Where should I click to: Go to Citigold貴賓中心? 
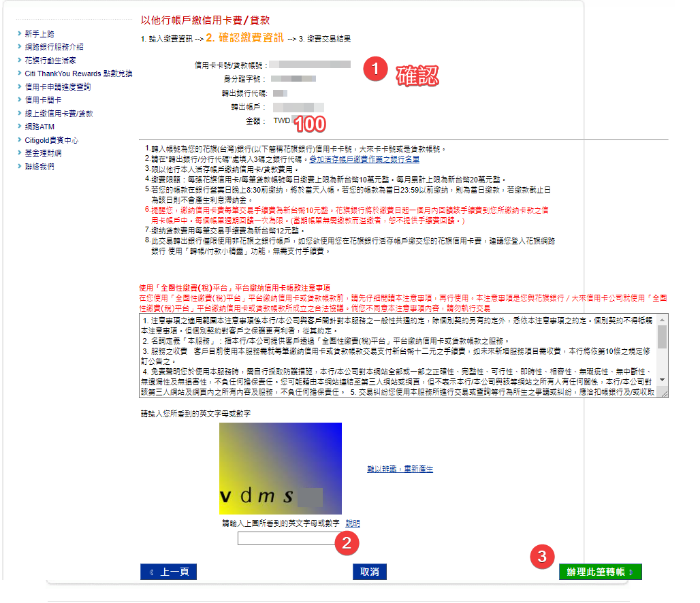(51, 140)
